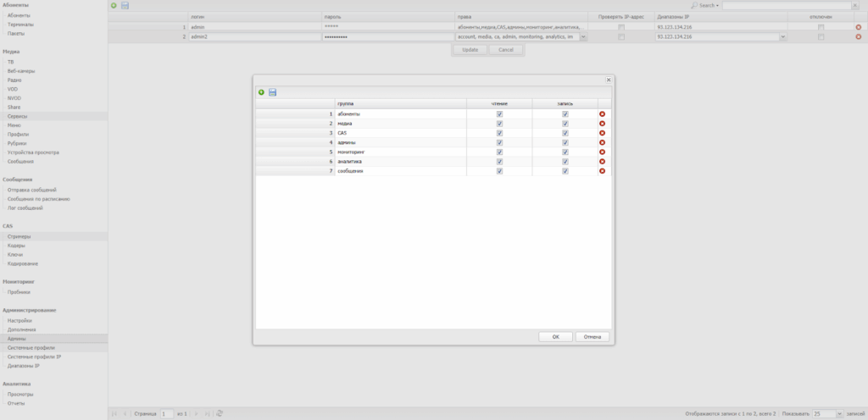Click green add icon in dialog toolbar
This screenshot has width=868, height=420.
[x=261, y=92]
